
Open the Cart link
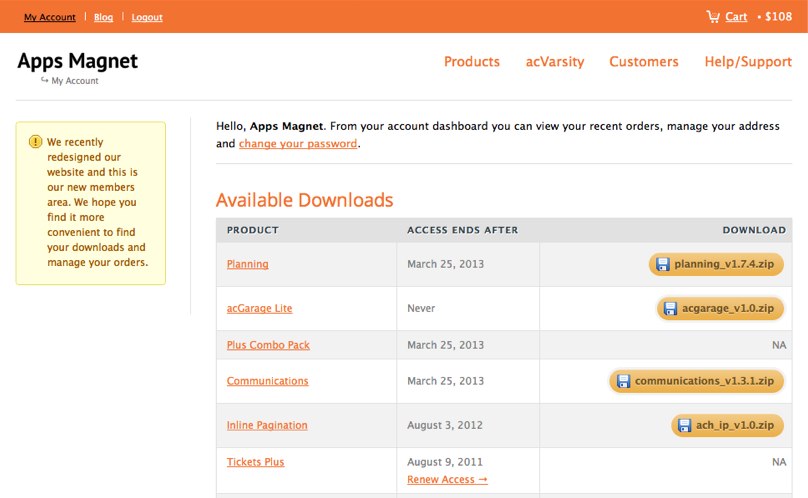point(736,16)
